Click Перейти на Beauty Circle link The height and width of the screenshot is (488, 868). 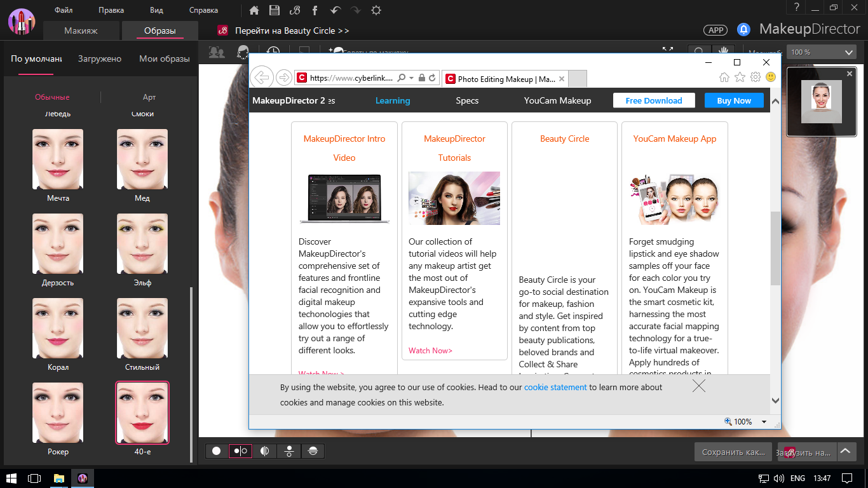coord(292,30)
